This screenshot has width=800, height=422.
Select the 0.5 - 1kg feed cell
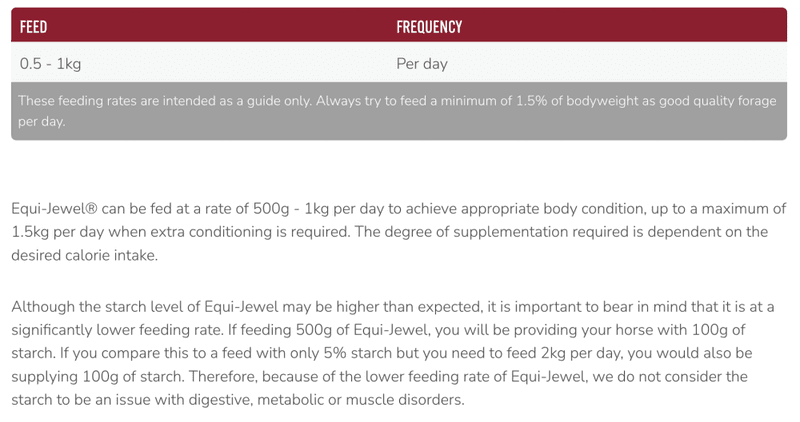(50, 64)
